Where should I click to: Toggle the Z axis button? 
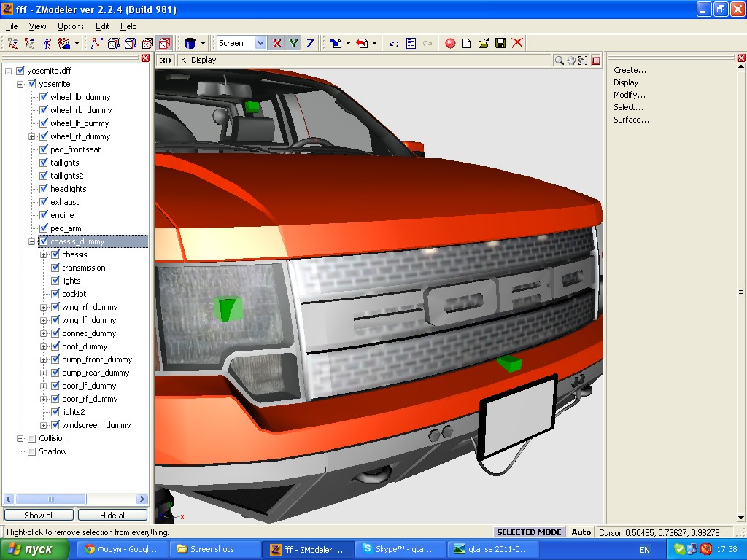coord(310,43)
